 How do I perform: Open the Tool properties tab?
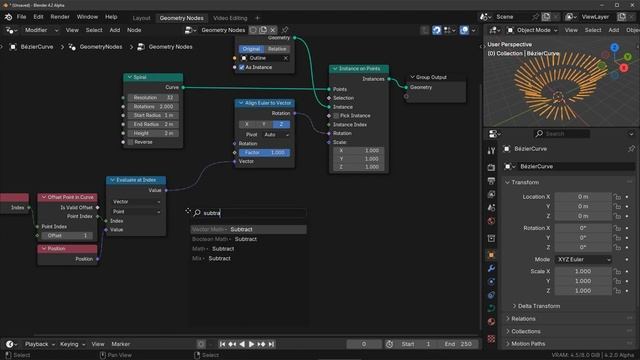click(x=491, y=151)
